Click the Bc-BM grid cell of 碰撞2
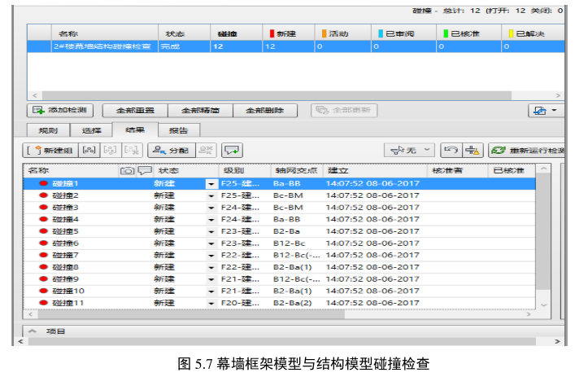588x377 pixels. 288,195
